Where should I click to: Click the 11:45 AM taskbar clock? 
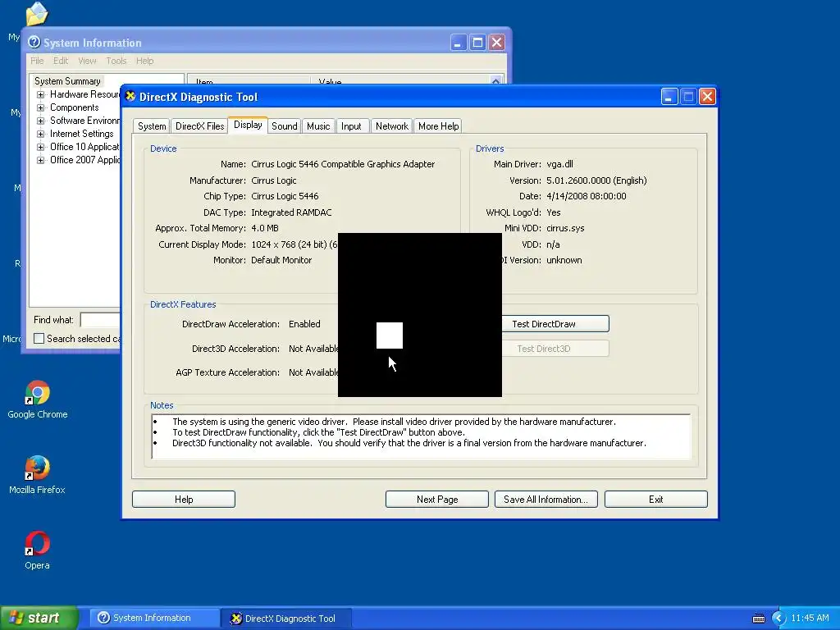click(x=810, y=618)
